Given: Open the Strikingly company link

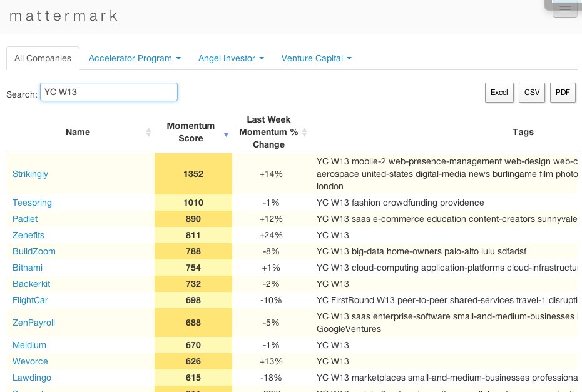Looking at the screenshot, I should (x=30, y=174).
